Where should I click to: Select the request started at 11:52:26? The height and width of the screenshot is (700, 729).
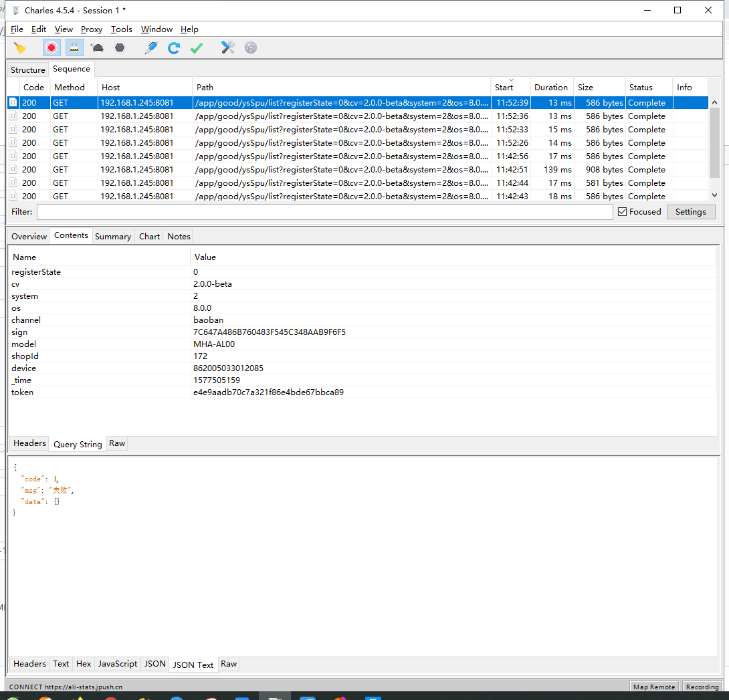pos(358,143)
